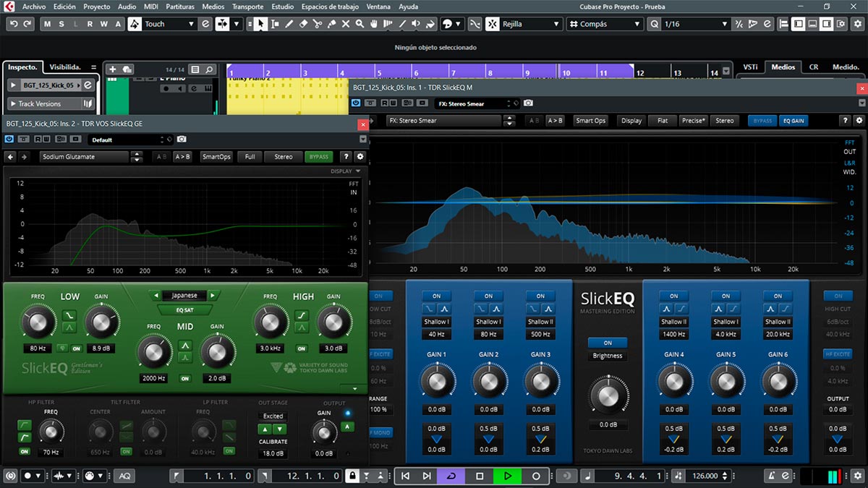Image resolution: width=868 pixels, height=488 pixels.
Task: Click the Smart Ops button in SlickEQ M
Action: click(x=590, y=121)
